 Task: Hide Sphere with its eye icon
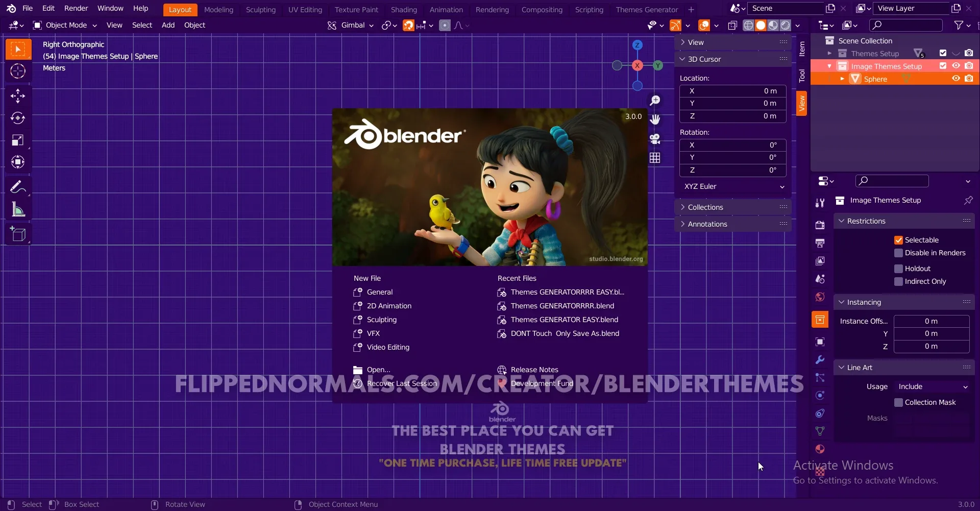pos(956,79)
